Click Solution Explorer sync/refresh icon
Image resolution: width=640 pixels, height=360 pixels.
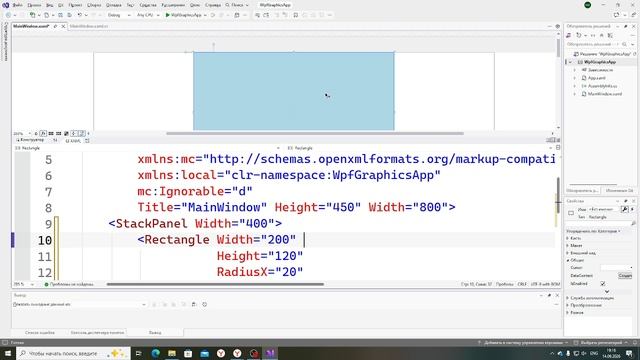(578, 36)
